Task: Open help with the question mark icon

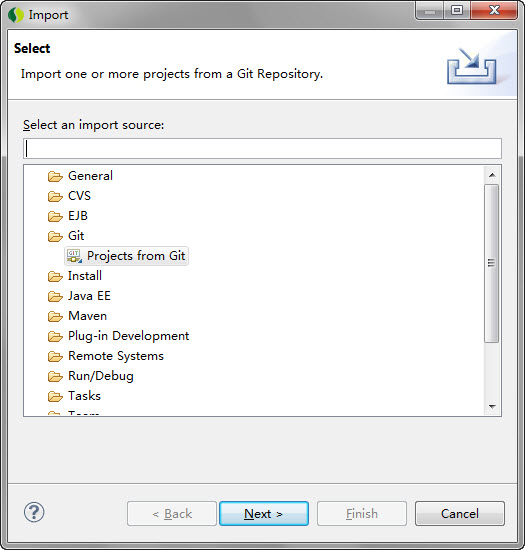Action: click(x=34, y=512)
